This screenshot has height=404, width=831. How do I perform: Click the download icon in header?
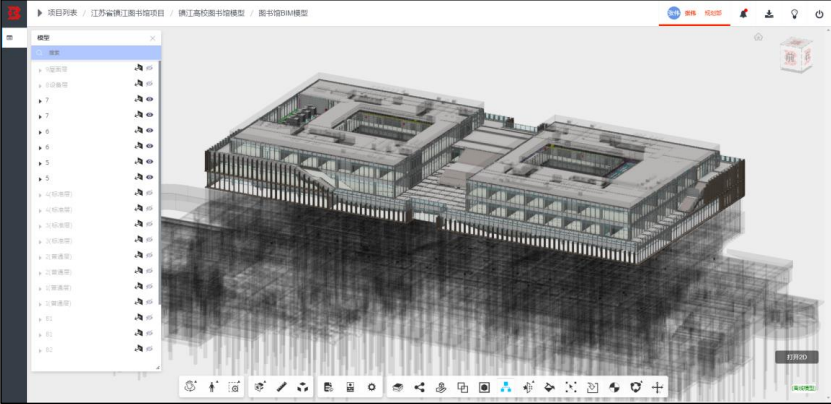pos(769,14)
